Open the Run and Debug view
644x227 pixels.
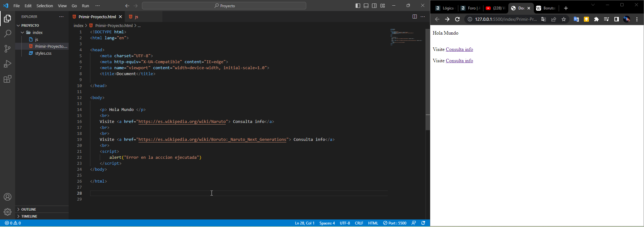click(8, 64)
